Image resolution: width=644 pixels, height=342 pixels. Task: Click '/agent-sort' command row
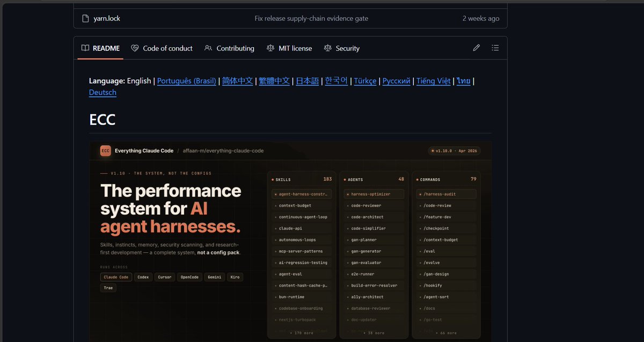[446, 297]
